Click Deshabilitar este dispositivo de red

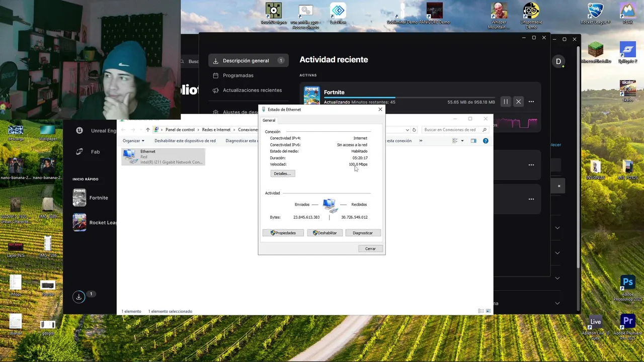185,141
